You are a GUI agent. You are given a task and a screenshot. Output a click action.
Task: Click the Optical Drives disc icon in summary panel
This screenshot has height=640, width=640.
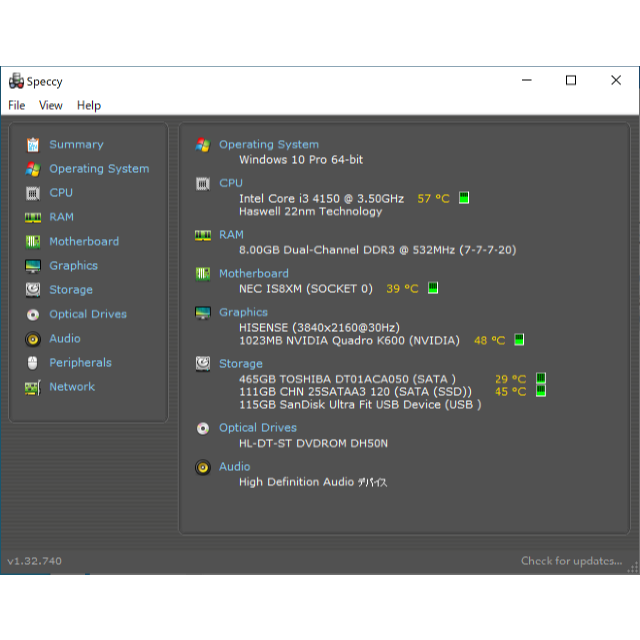(x=203, y=429)
